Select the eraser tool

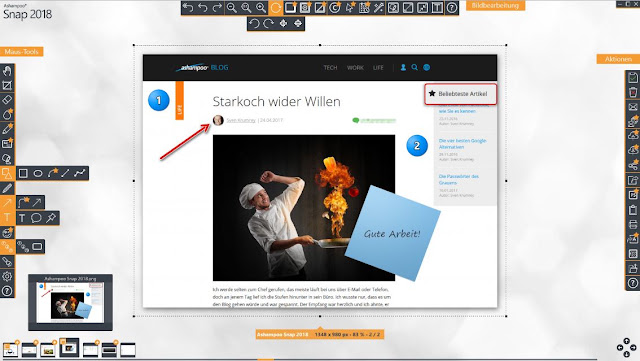point(7,100)
